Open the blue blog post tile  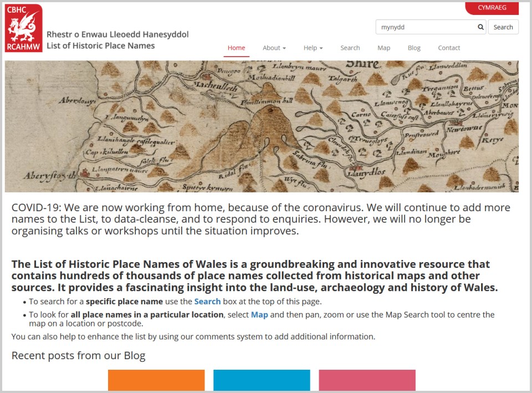(262, 380)
